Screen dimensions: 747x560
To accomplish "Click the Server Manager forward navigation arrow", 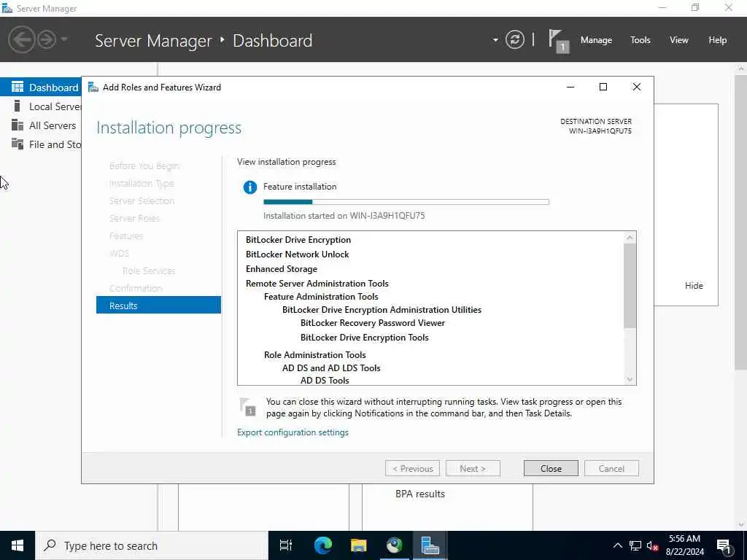I will (47, 39).
